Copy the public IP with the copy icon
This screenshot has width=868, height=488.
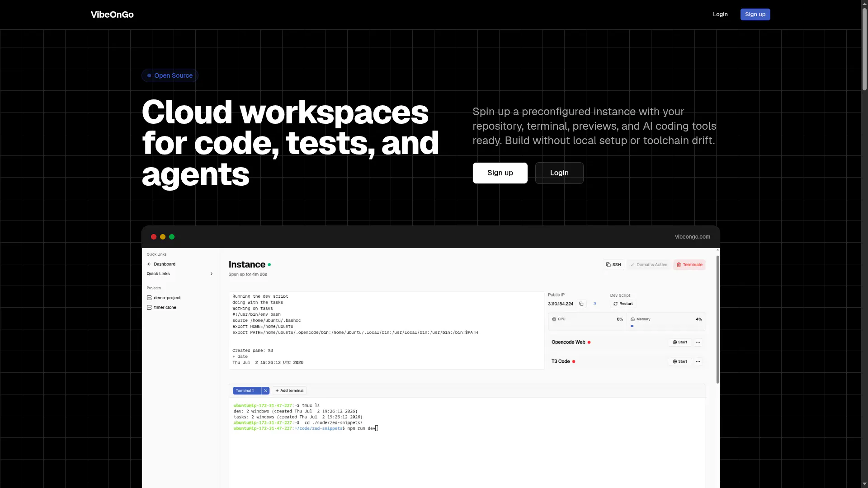(x=581, y=304)
